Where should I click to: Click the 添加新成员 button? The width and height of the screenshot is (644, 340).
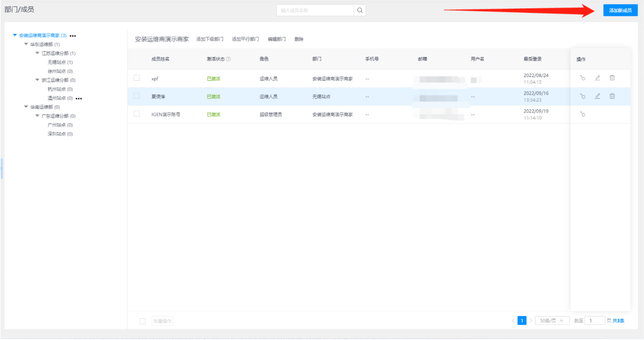point(620,10)
